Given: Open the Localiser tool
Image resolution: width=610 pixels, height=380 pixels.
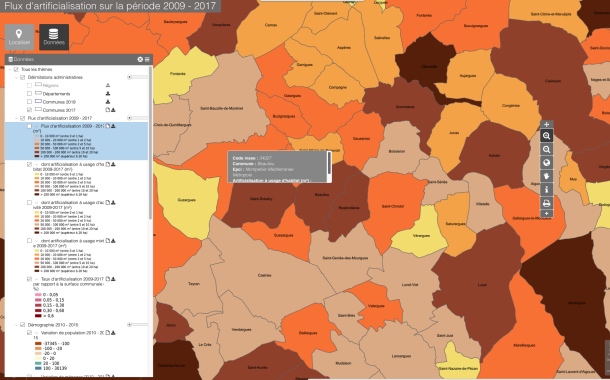Looking at the screenshot, I should pyautogui.click(x=19, y=37).
